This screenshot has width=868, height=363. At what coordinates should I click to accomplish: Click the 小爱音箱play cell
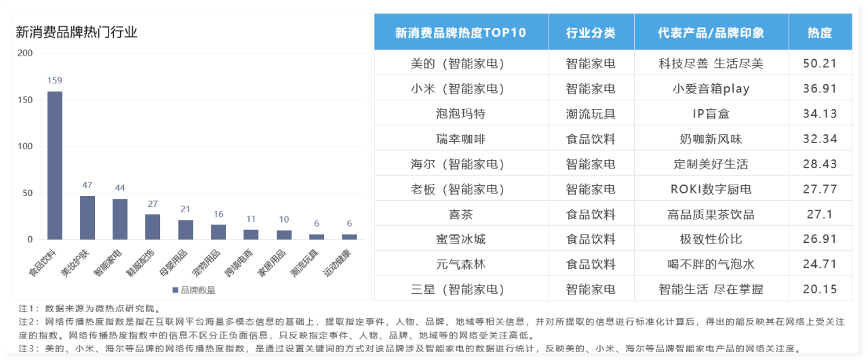click(x=711, y=88)
